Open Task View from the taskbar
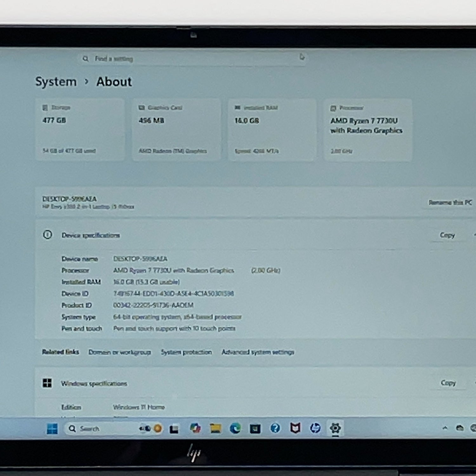This screenshot has width=476, height=476. click(x=174, y=429)
